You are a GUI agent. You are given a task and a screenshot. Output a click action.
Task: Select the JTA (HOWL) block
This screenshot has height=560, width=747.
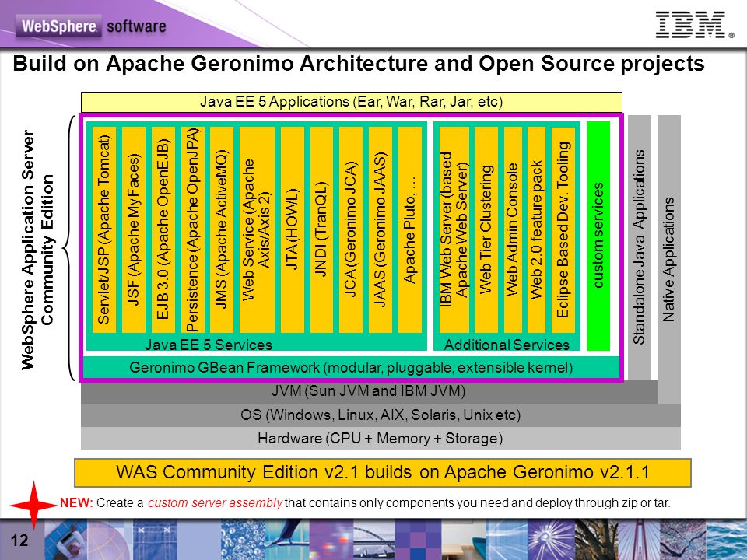click(293, 229)
